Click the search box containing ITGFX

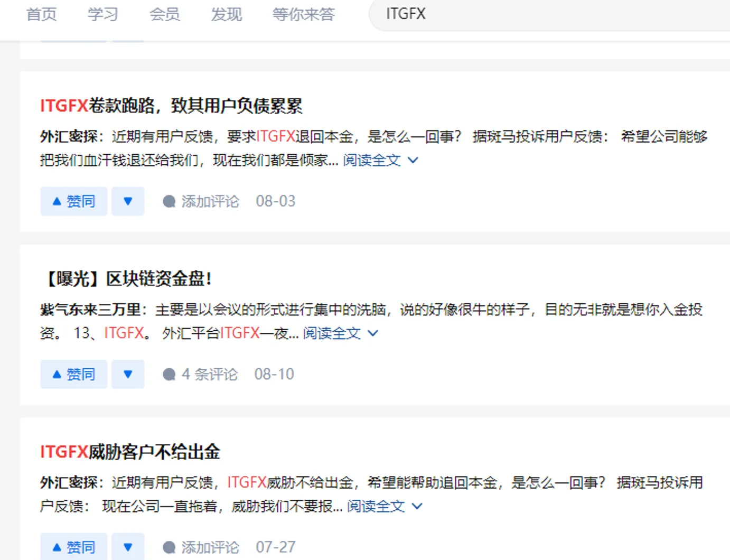pyautogui.click(x=549, y=14)
